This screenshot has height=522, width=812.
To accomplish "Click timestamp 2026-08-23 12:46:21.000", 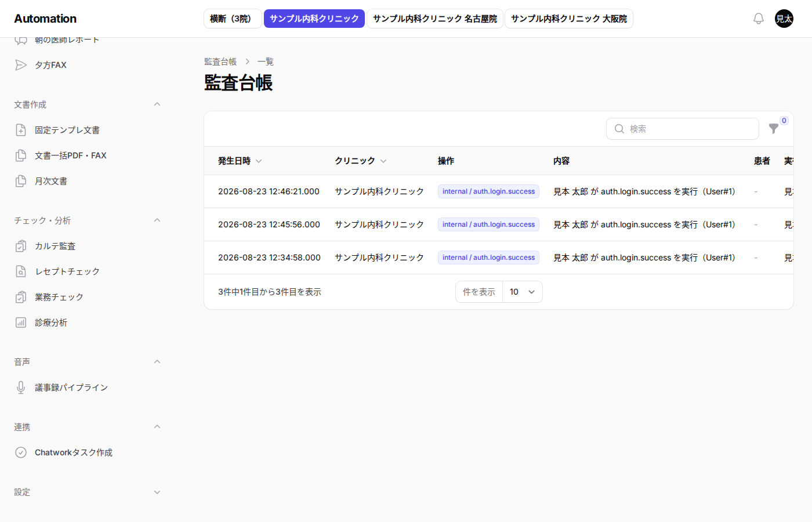I will (269, 191).
